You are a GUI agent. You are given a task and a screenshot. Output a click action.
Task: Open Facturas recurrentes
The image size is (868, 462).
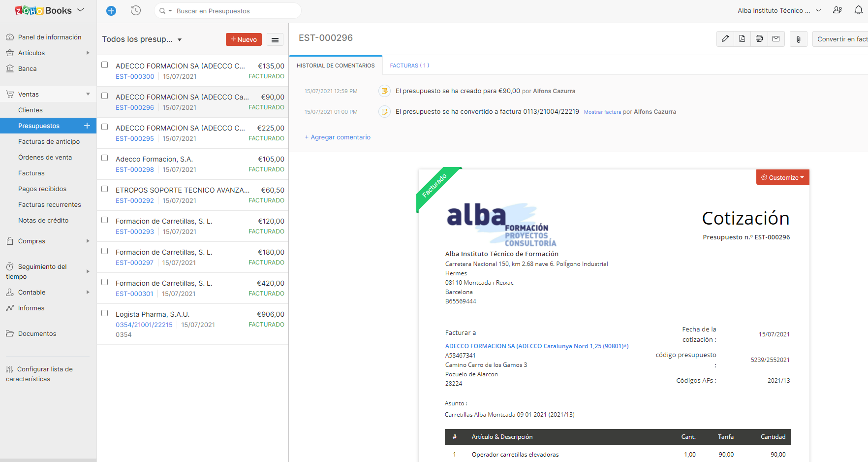coord(49,204)
